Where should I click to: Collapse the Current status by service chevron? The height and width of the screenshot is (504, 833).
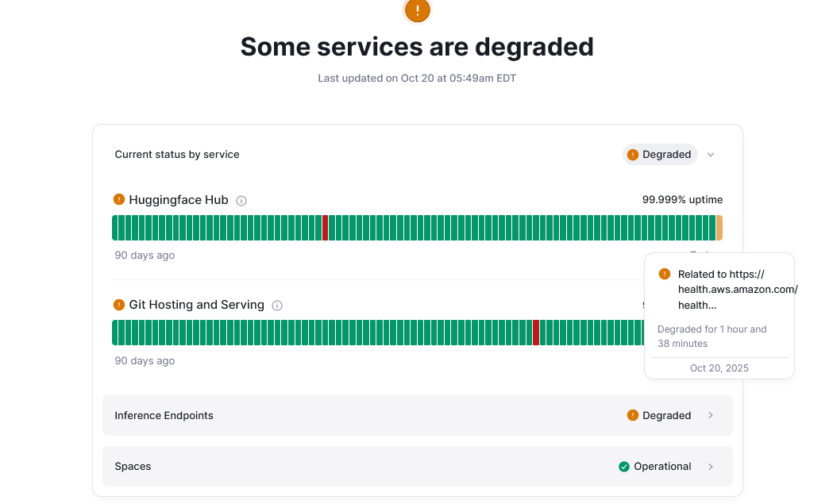pos(711,155)
